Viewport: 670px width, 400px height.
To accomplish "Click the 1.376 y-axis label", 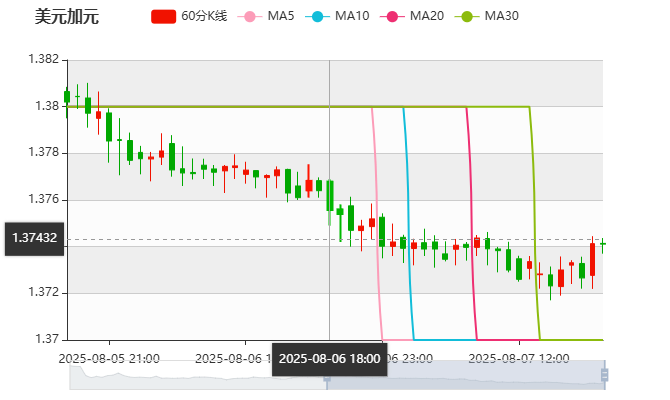I will 44,199.
